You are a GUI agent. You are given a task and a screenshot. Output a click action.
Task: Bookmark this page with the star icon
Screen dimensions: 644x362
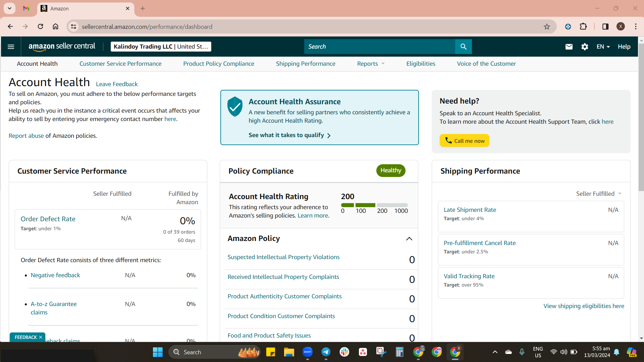(x=547, y=26)
